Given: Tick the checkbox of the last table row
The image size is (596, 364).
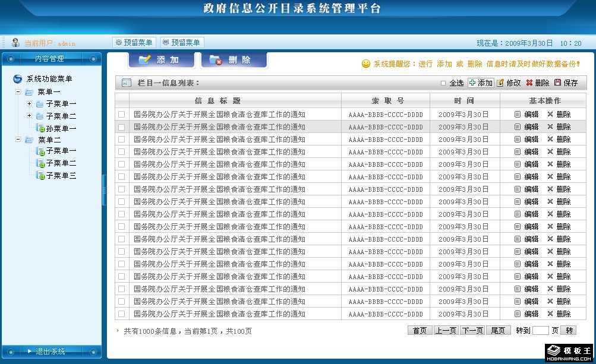Looking at the screenshot, I should tap(122, 314).
